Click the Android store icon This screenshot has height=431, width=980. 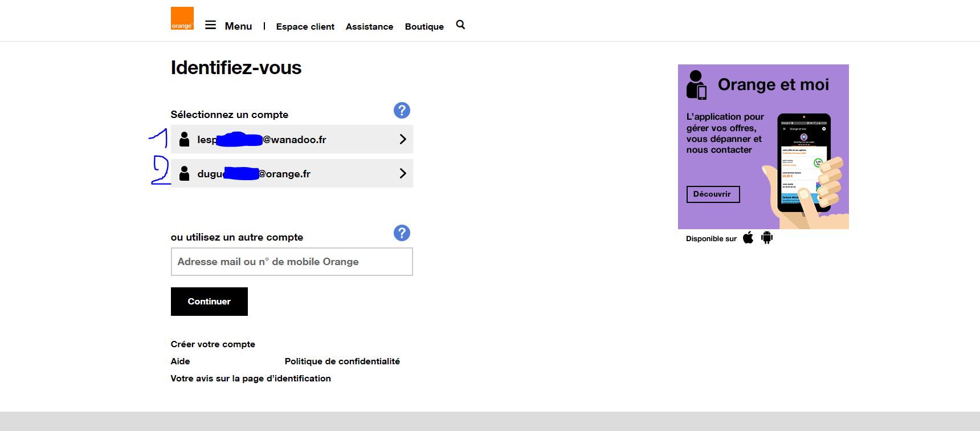(x=767, y=238)
